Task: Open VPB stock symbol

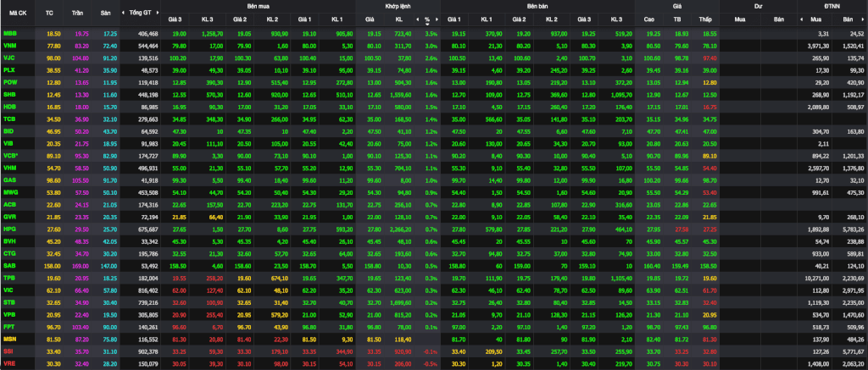Action: point(9,314)
